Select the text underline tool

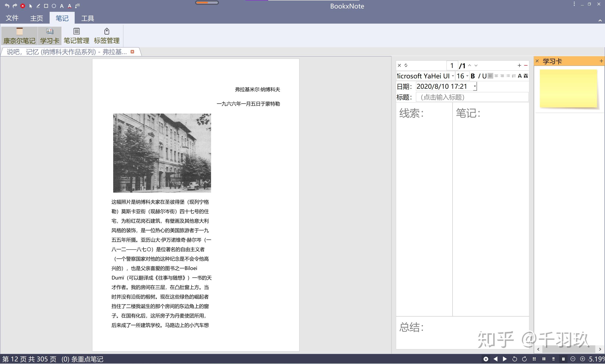tap(69, 6)
